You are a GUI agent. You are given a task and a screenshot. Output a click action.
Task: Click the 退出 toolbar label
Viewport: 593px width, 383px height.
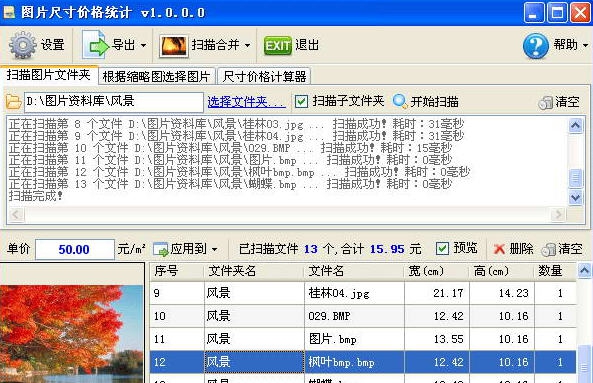307,45
